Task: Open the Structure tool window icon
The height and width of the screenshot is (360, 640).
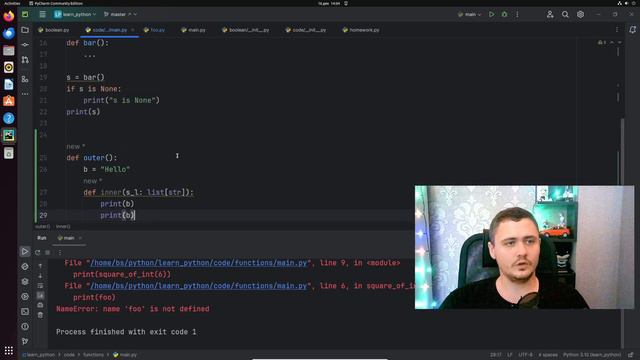Action: (25, 79)
